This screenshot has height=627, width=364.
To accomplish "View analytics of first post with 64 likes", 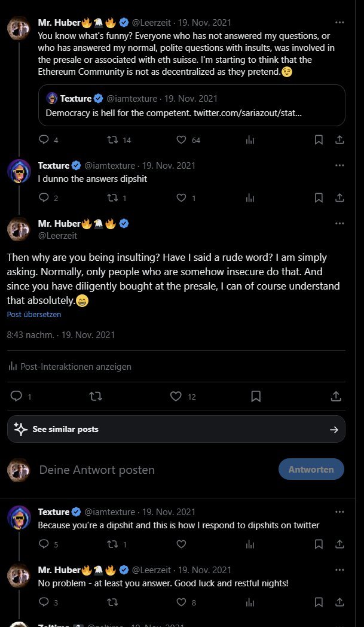I will [x=250, y=139].
